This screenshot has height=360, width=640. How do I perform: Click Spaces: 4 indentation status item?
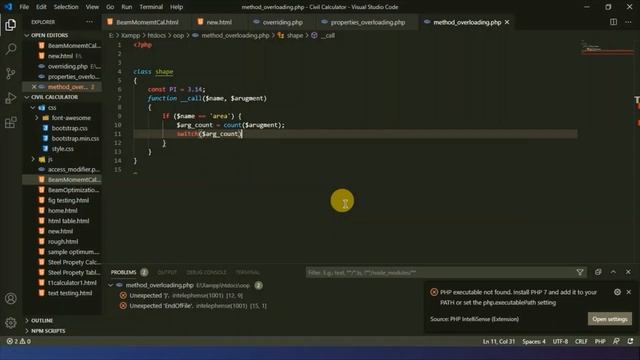click(x=533, y=341)
